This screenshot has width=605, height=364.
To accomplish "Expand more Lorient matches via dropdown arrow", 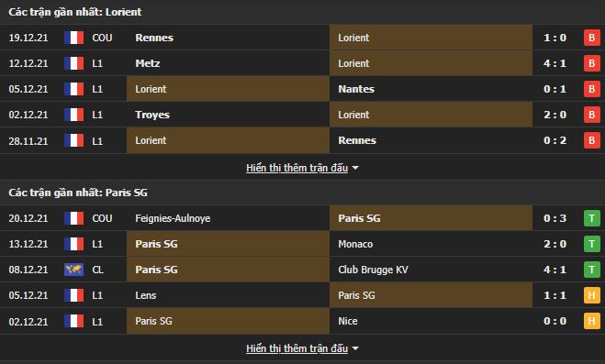I will [355, 168].
